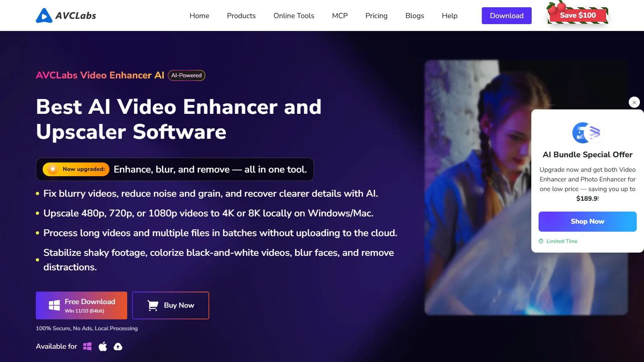Open the Online Tools menu

[294, 16]
